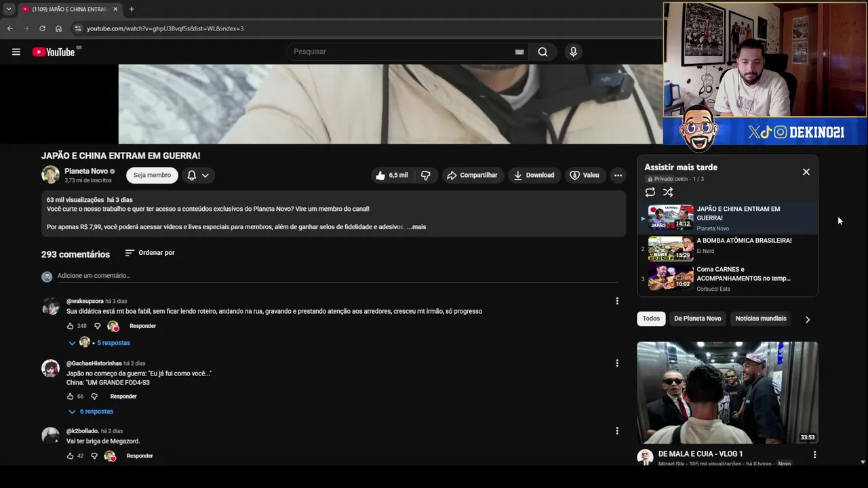Open Planeta Novo channel name link
Screen dimensions: 868x488
[x=86, y=171]
